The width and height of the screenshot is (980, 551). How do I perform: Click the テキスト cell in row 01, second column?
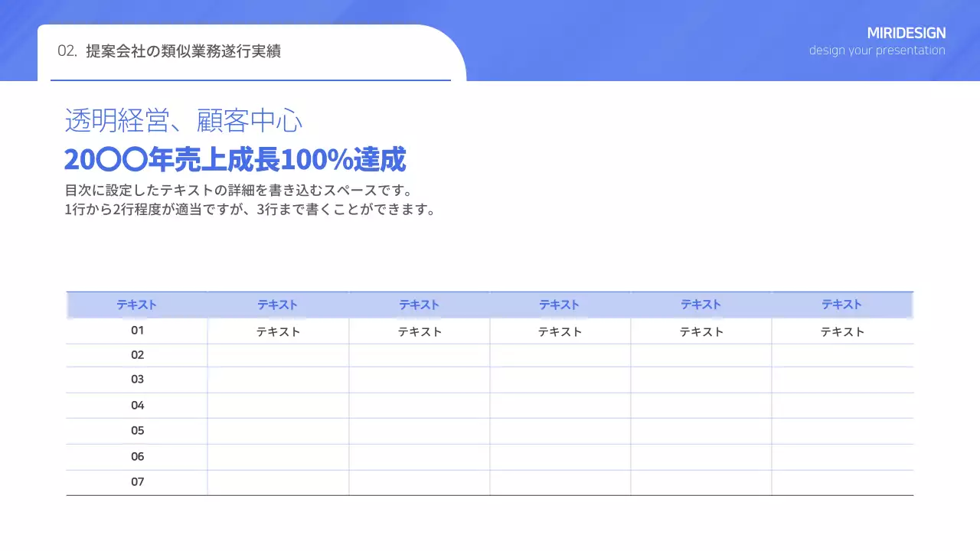(x=277, y=331)
